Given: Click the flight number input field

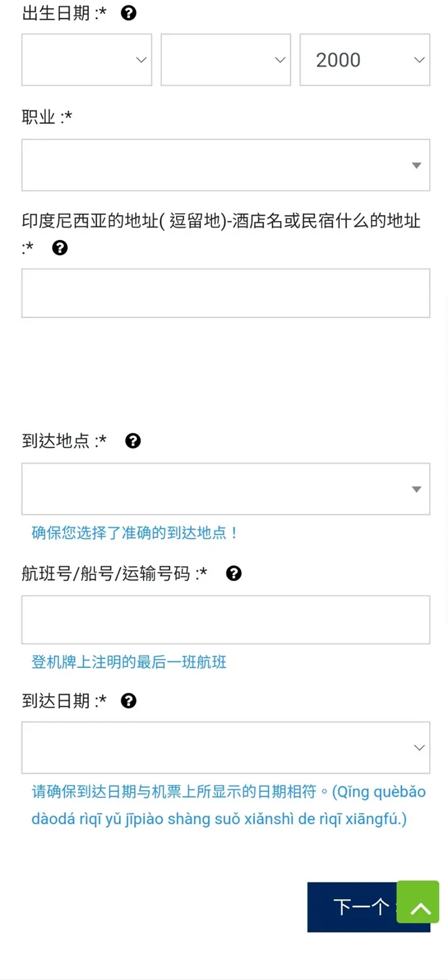Looking at the screenshot, I should 225,619.
